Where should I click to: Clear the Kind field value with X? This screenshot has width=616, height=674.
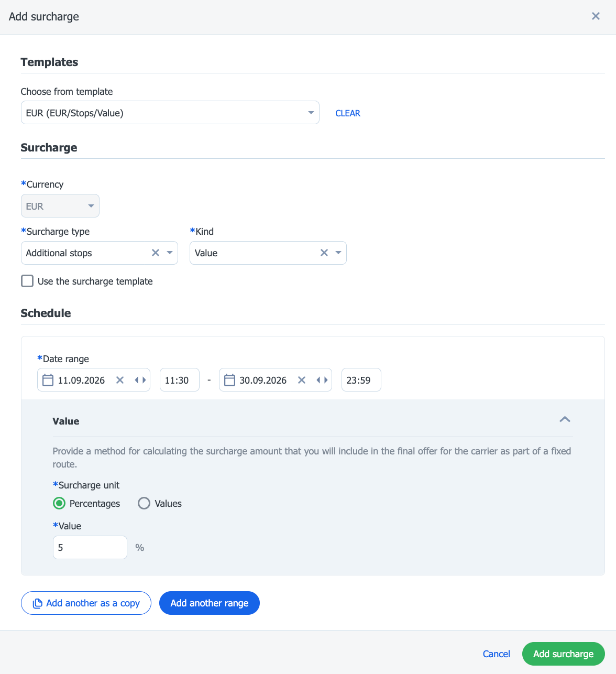point(324,253)
